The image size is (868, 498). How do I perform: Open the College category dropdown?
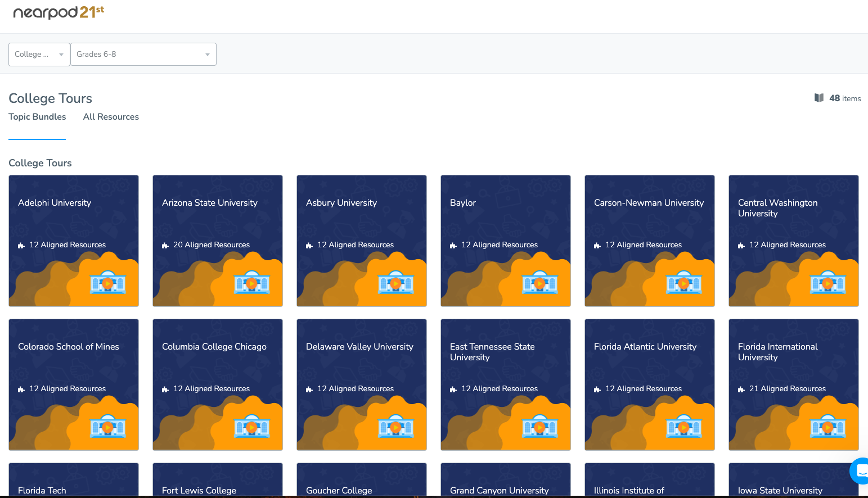pos(39,55)
